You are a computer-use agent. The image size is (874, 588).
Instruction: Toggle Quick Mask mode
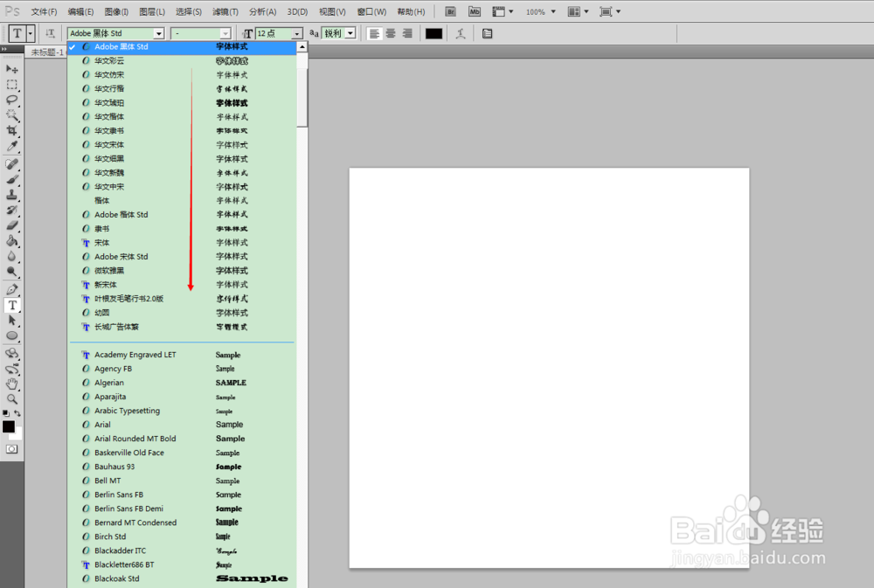(x=11, y=449)
